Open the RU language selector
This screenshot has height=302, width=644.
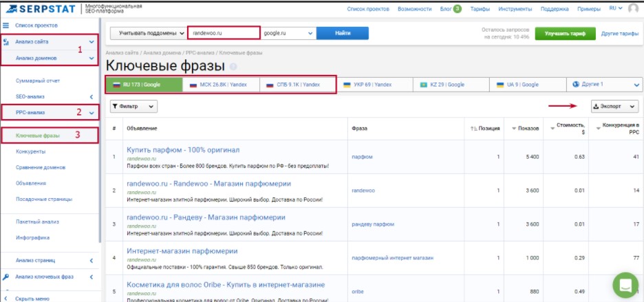click(x=616, y=8)
